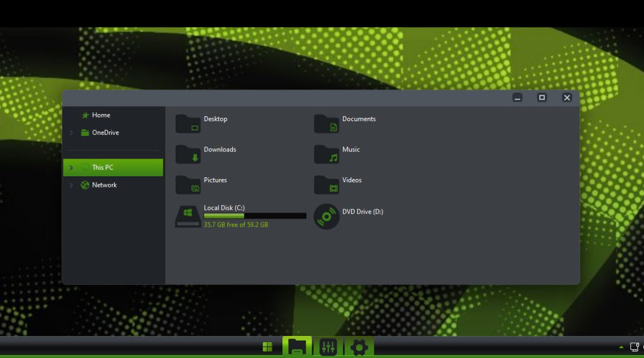Click the Local Disk storage usage bar
The width and height of the screenshot is (644, 358).
tap(255, 216)
